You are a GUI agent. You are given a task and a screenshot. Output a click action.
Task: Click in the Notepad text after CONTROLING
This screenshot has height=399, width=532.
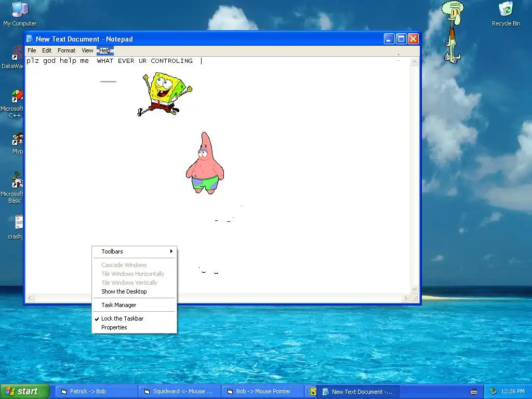pyautogui.click(x=201, y=61)
